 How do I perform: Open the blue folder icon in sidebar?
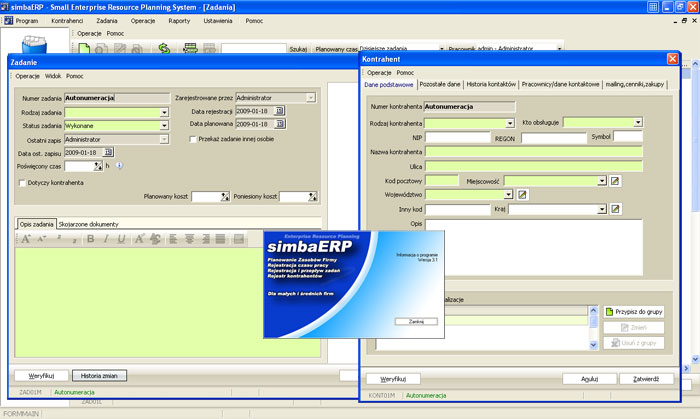[x=34, y=45]
